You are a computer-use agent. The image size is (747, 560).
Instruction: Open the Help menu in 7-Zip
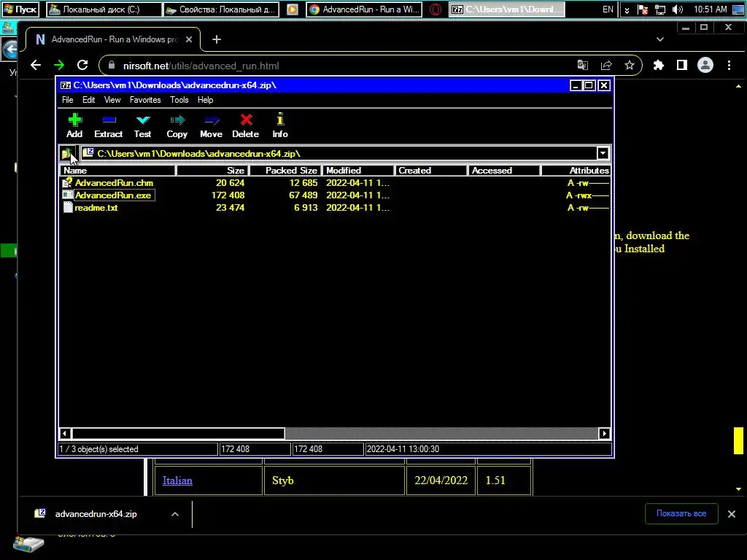(205, 100)
